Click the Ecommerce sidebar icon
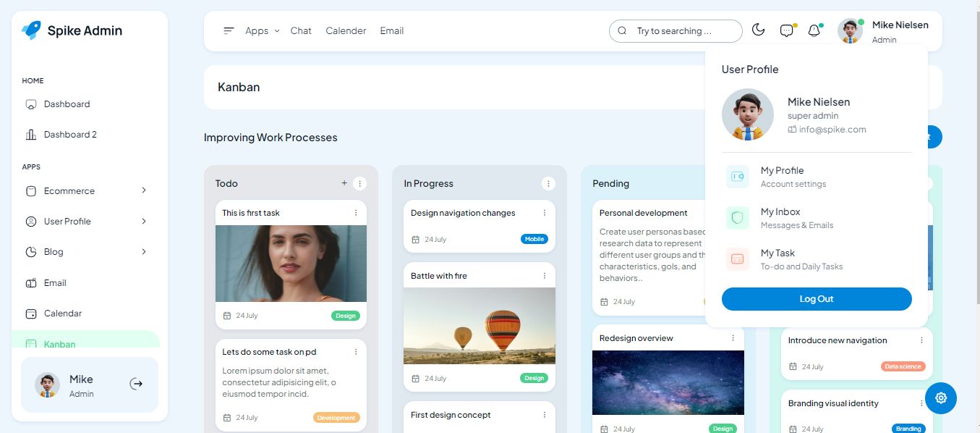Image resolution: width=980 pixels, height=433 pixels. coord(30,191)
